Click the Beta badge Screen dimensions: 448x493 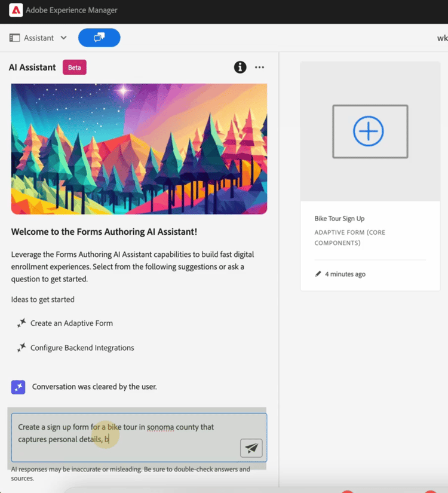75,68
